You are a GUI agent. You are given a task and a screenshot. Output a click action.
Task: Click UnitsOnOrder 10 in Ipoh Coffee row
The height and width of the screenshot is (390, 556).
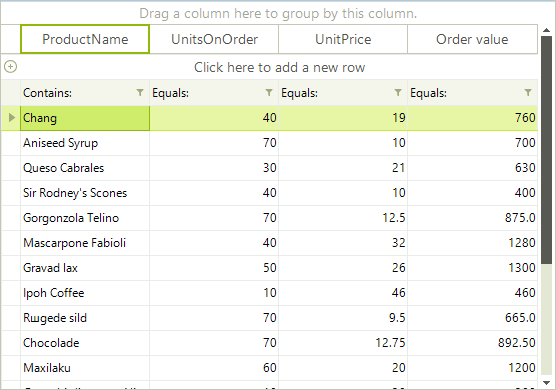pos(214,293)
